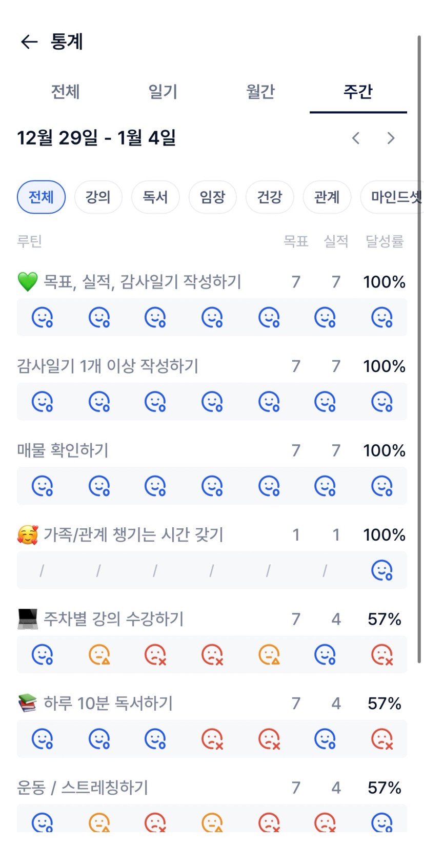Tap the 관계 filter chip
This screenshot has width=424, height=868.
point(327,197)
